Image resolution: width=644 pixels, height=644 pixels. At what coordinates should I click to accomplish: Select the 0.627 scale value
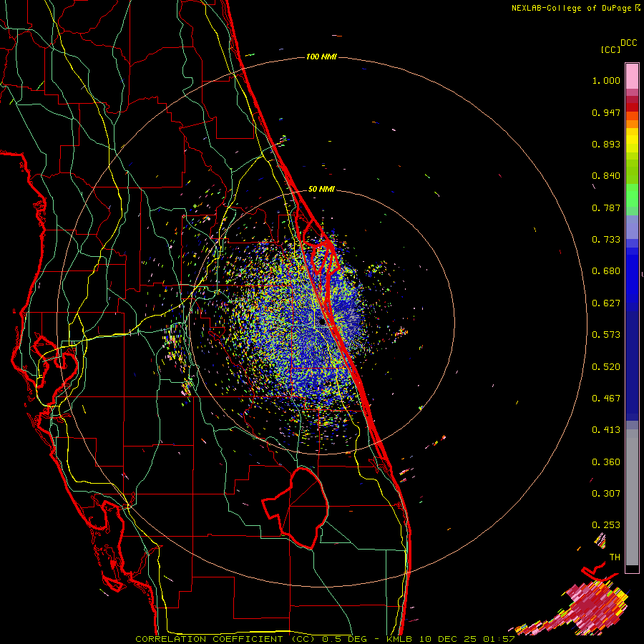(x=606, y=303)
